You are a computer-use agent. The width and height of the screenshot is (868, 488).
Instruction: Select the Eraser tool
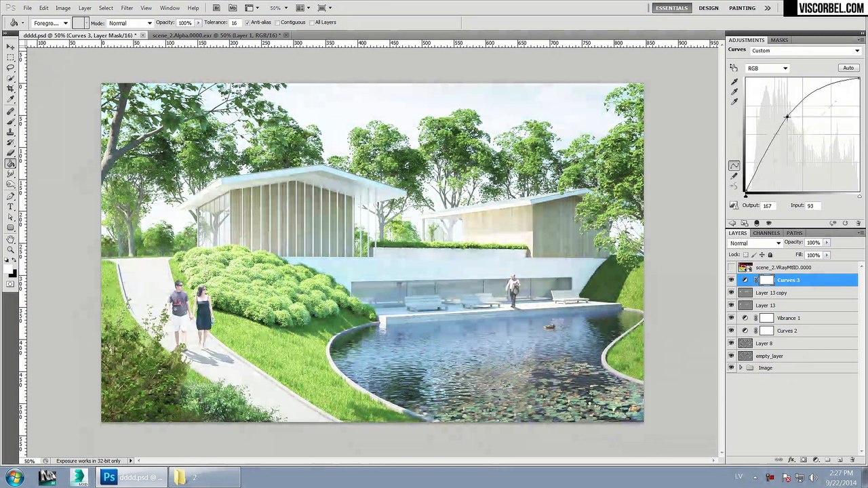tap(11, 153)
